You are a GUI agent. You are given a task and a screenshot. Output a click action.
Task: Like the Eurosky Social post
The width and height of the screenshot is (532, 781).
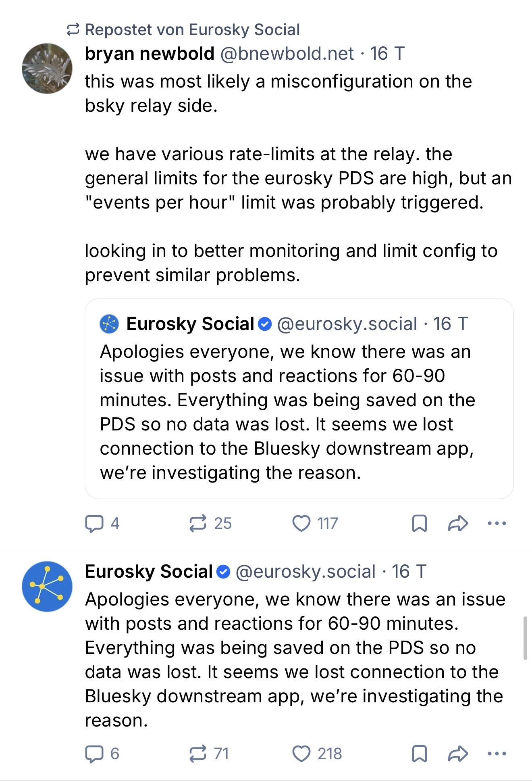pyautogui.click(x=301, y=754)
